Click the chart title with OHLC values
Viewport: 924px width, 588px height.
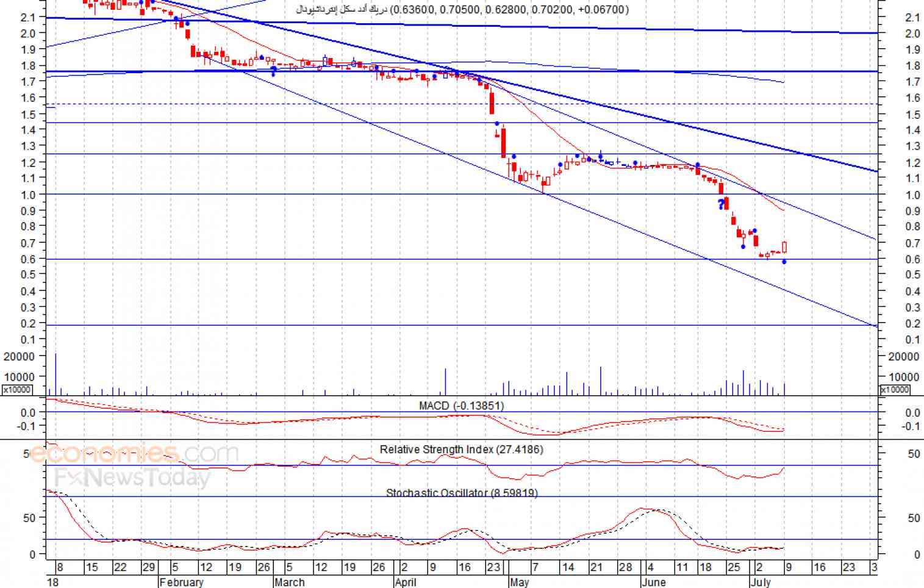(462, 9)
